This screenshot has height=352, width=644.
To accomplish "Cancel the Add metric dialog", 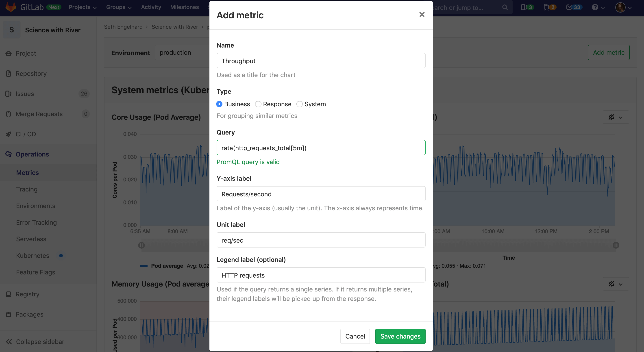I will [x=355, y=336].
